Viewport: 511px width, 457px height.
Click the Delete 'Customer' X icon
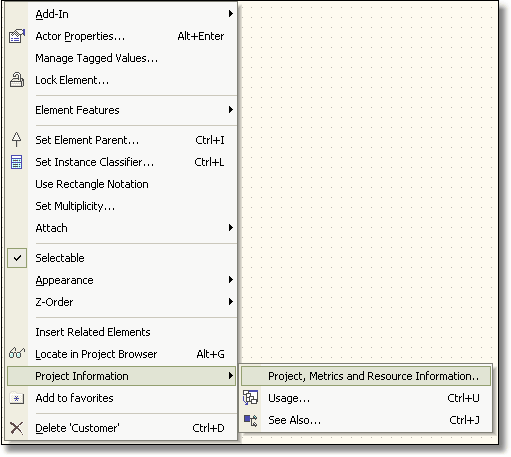point(16,428)
